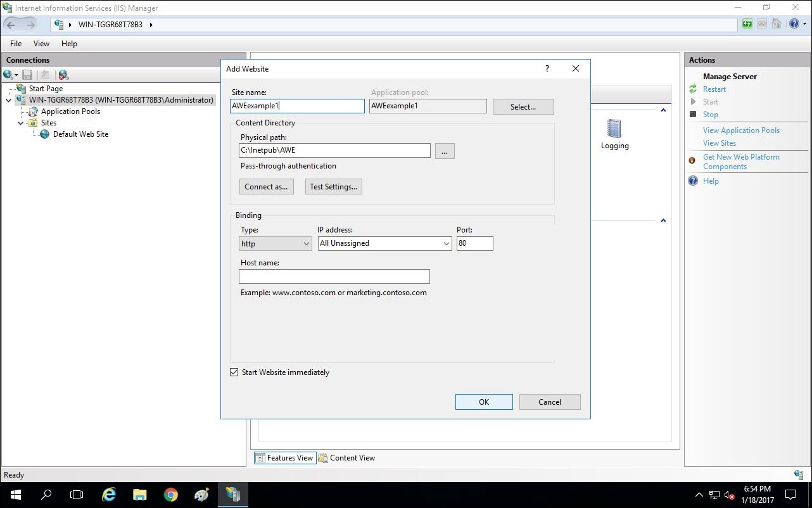Click the Port field
Viewport: 812px width, 508px height.
tap(474, 243)
